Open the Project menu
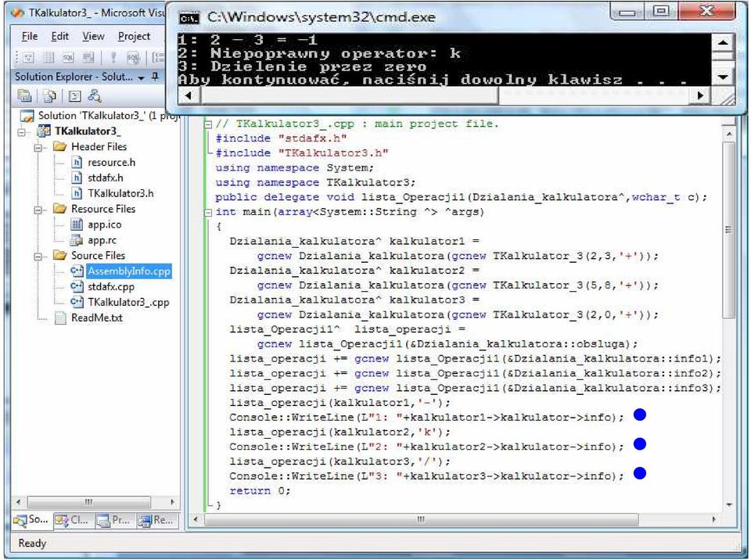 (x=134, y=37)
